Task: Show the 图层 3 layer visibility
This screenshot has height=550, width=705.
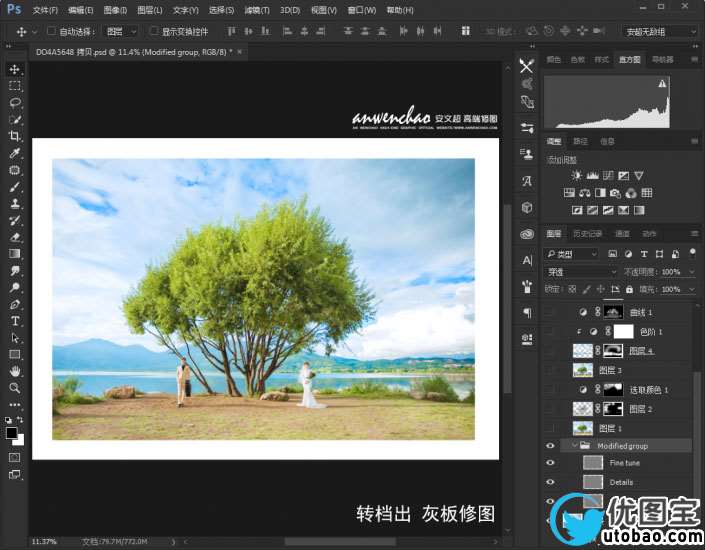Action: (550, 370)
